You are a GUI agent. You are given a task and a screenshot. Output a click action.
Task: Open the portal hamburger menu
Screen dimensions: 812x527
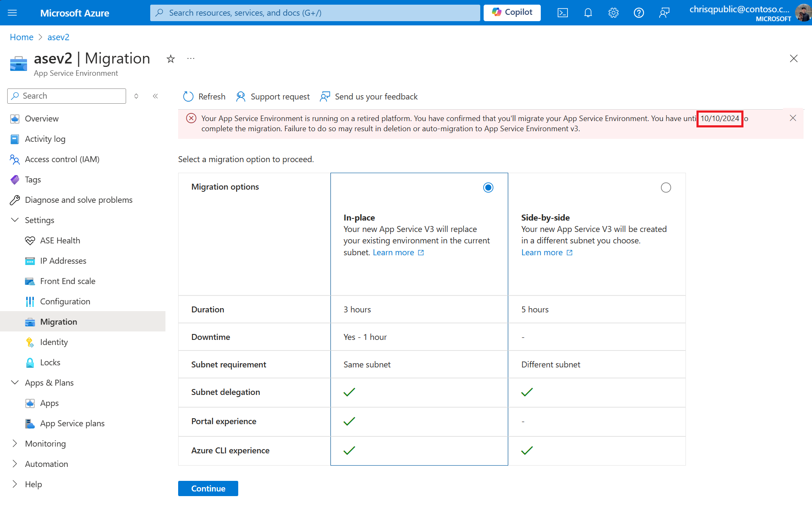(12, 13)
